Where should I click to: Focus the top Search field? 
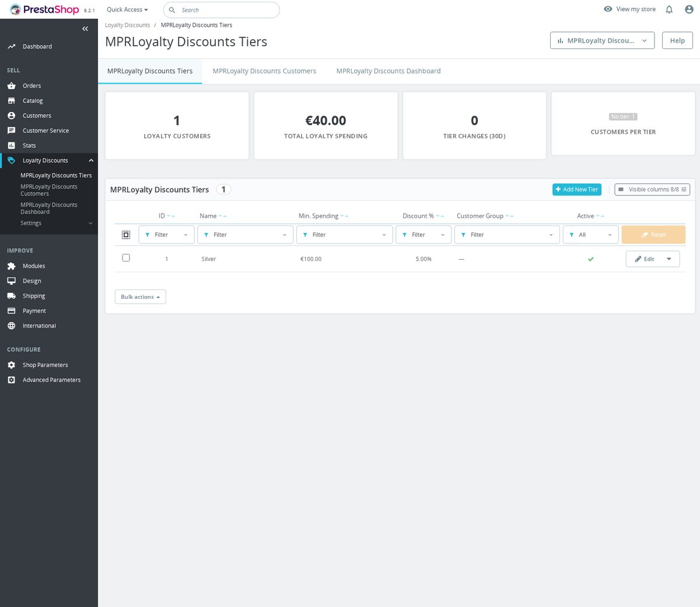click(x=222, y=10)
